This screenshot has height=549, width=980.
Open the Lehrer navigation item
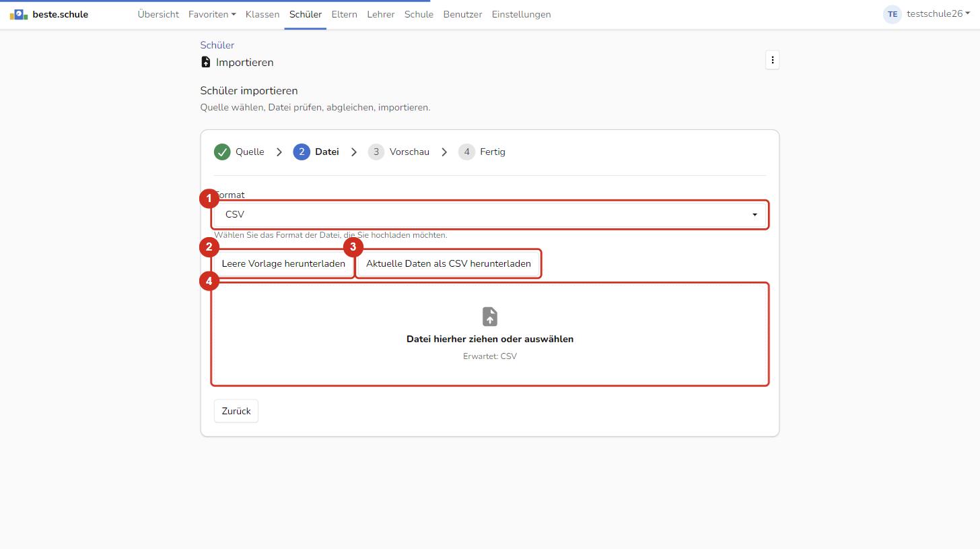[x=381, y=14]
